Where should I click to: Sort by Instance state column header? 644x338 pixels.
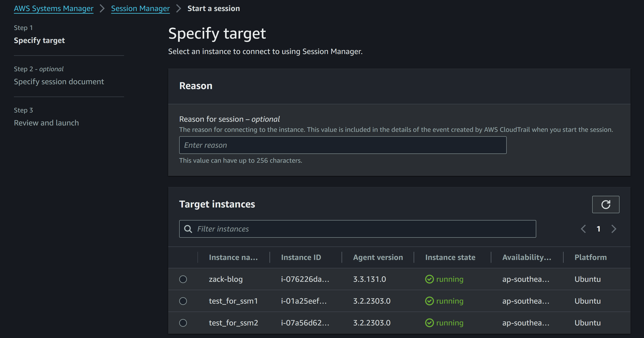[x=450, y=258]
